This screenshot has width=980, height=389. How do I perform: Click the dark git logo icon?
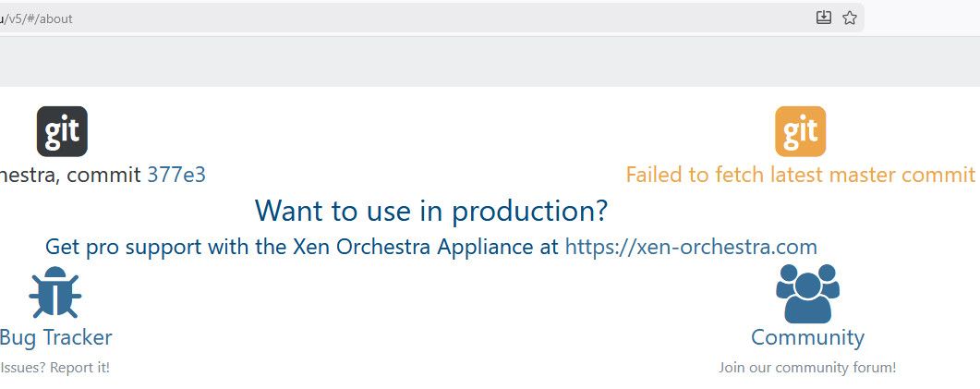pyautogui.click(x=62, y=131)
